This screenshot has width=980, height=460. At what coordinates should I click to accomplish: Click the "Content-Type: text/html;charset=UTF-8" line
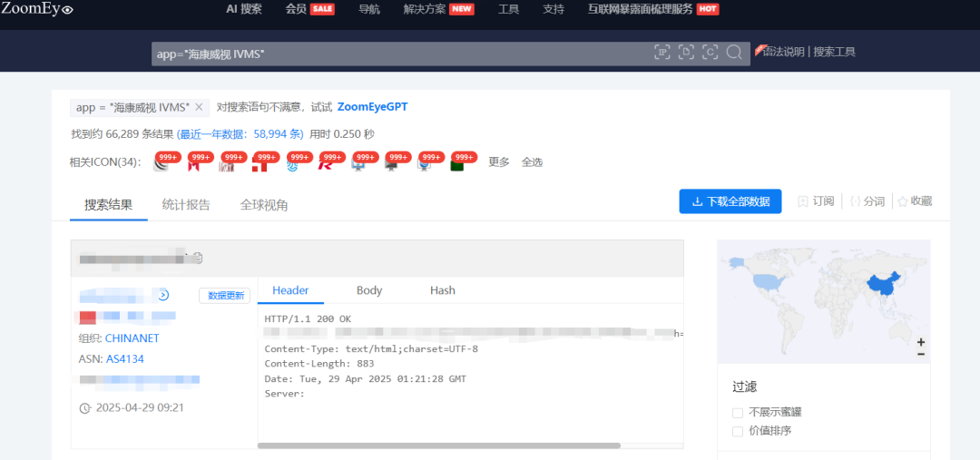pos(371,348)
